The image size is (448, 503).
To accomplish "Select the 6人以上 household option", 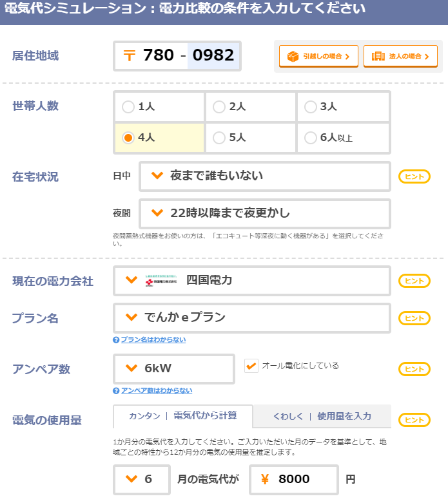I will click(x=311, y=138).
